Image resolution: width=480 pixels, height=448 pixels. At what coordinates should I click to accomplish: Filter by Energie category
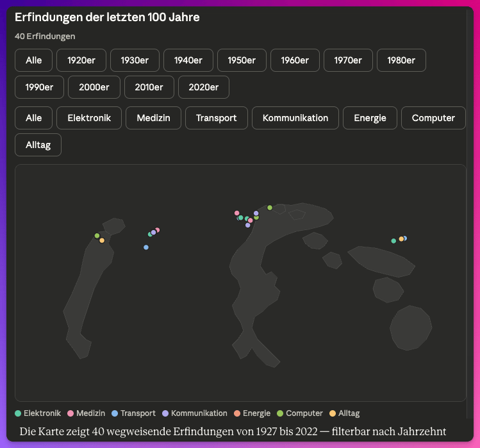[x=370, y=118]
